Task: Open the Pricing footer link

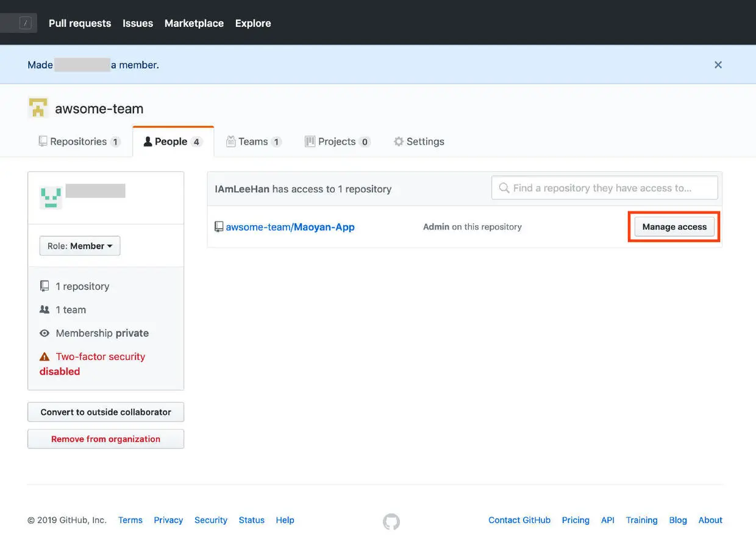Action: pyautogui.click(x=576, y=520)
